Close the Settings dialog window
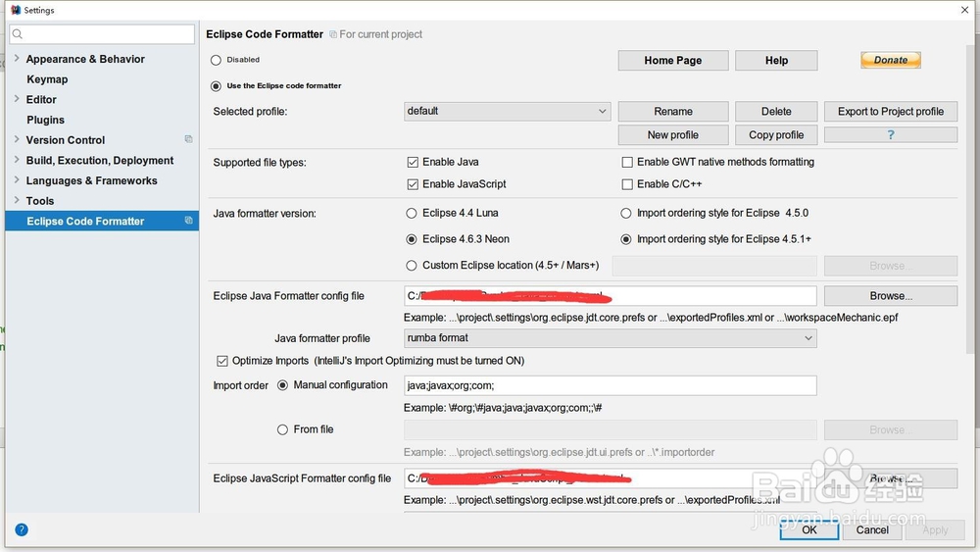The image size is (980, 552). pyautogui.click(x=964, y=10)
